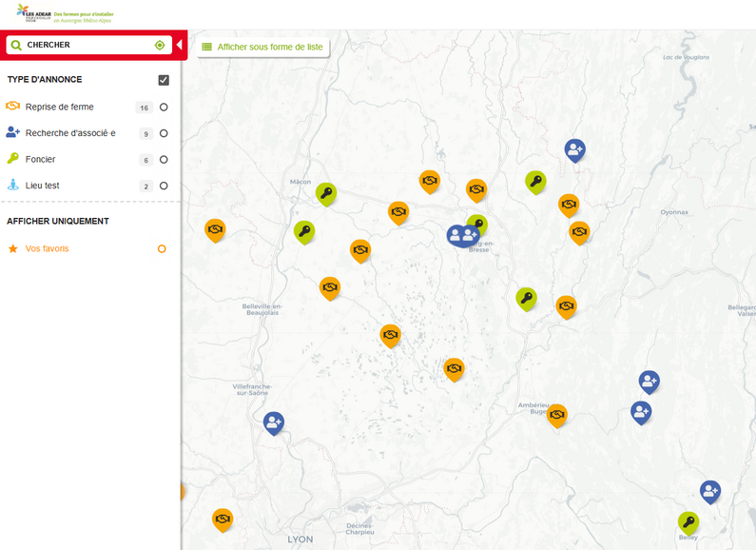The width and height of the screenshot is (756, 550).
Task: Select the Recherche d'associé·e radio button
Action: [164, 133]
